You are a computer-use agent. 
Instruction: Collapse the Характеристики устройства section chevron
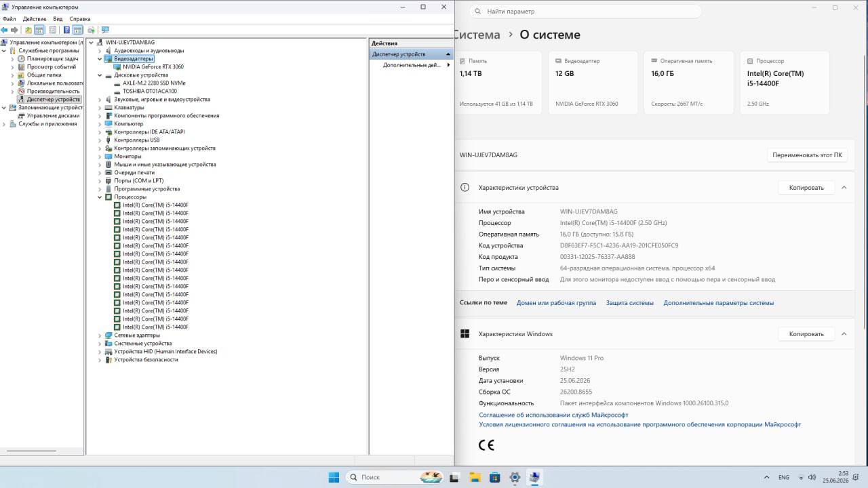point(844,188)
